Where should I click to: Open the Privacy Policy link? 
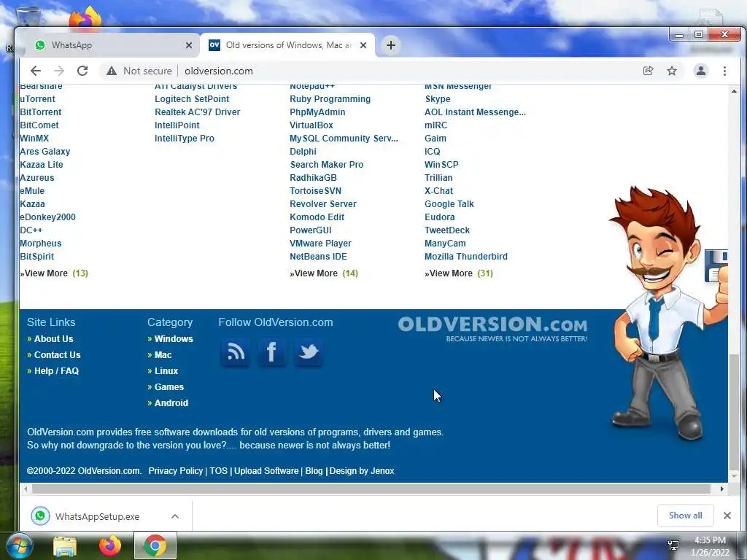pyautogui.click(x=176, y=471)
